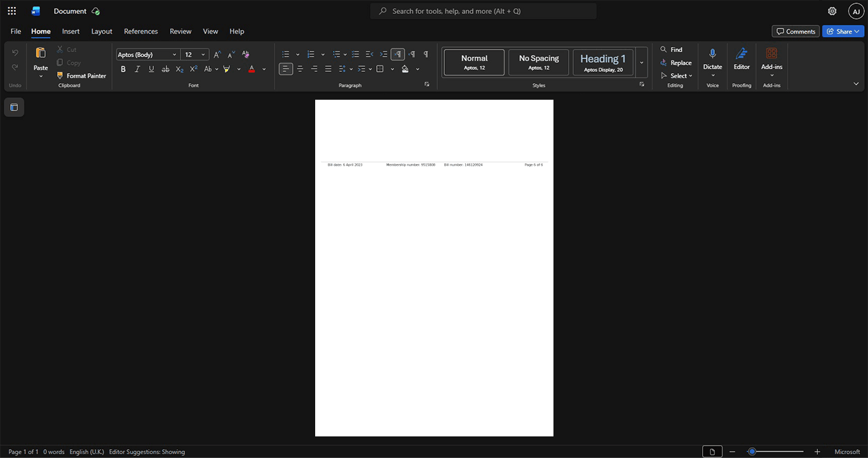The width and height of the screenshot is (868, 458).
Task: Open the navigation pane icon beside the page
Action: coord(14,107)
